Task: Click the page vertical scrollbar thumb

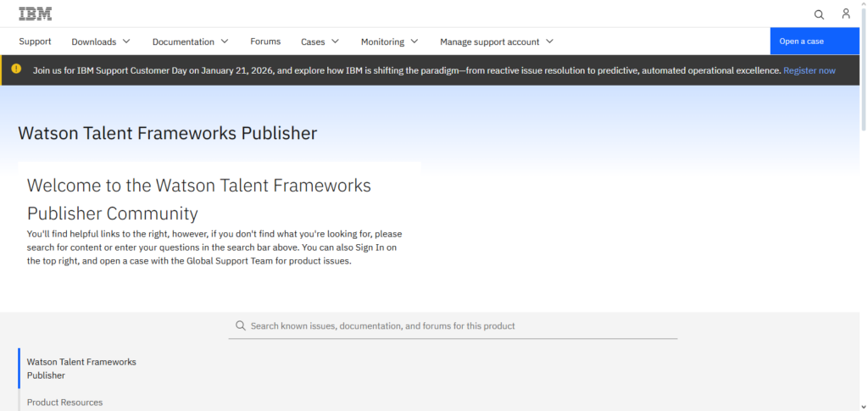Action: coord(864,69)
